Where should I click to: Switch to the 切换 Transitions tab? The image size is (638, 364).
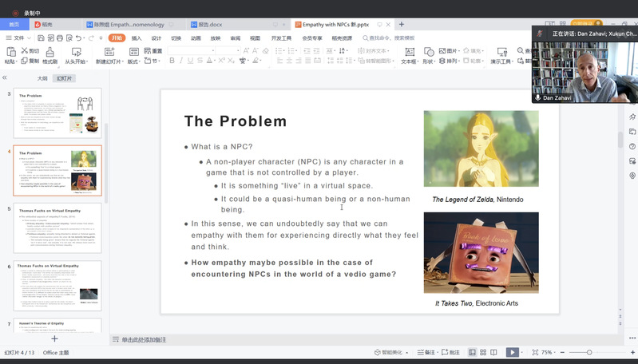(176, 38)
